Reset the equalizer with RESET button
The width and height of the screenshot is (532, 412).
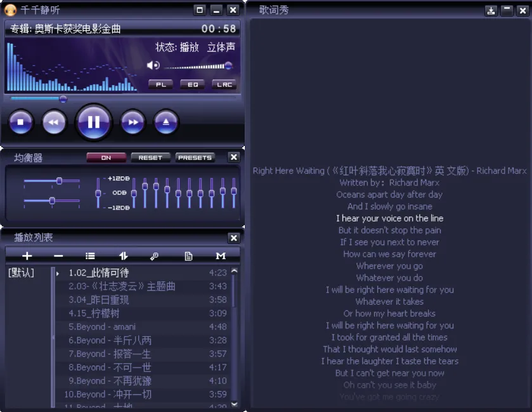(x=150, y=157)
